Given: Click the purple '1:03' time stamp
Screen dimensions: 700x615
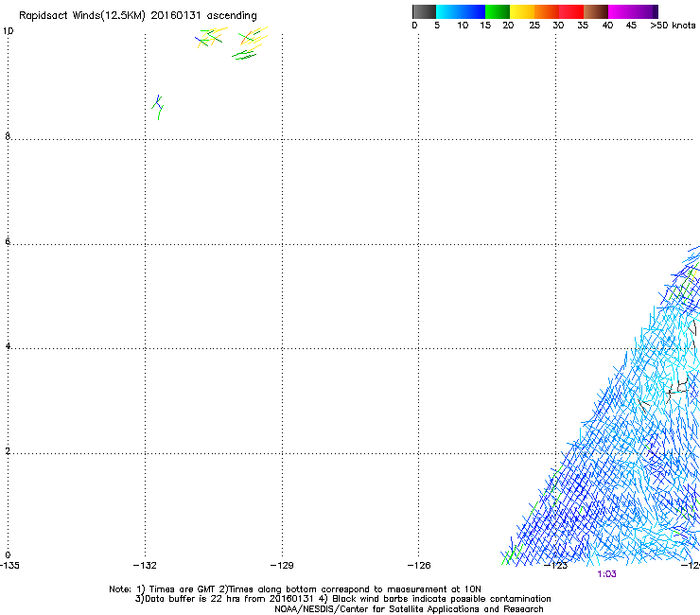Looking at the screenshot, I should click(x=606, y=574).
